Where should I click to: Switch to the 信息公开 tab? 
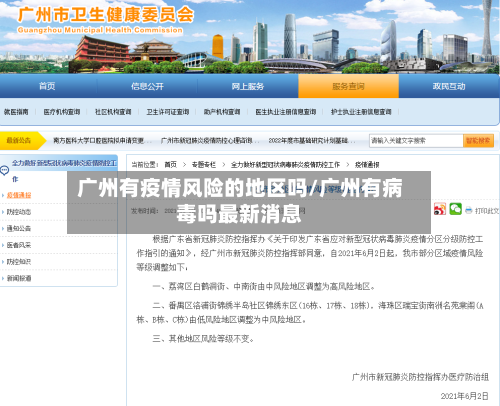click(147, 86)
